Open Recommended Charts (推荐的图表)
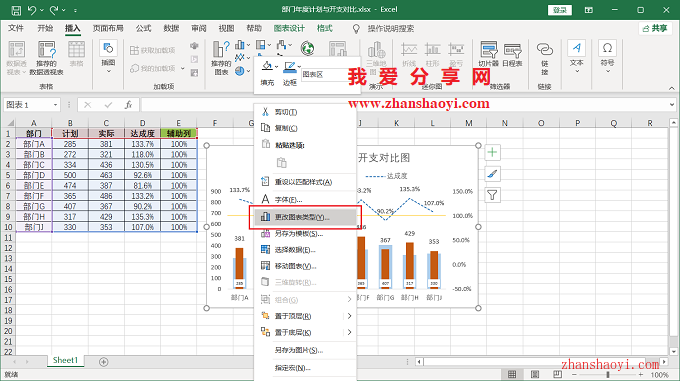Viewport: 680px width, 381px height. 221,58
